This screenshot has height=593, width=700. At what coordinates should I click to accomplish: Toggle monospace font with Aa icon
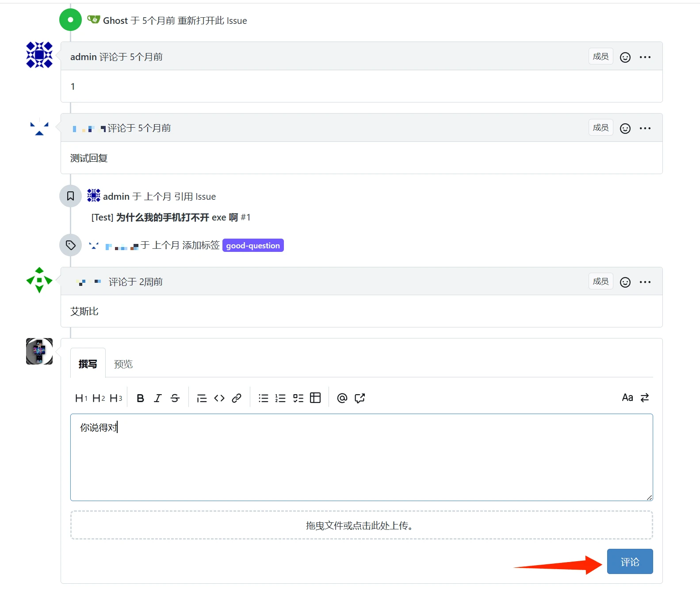pos(627,397)
